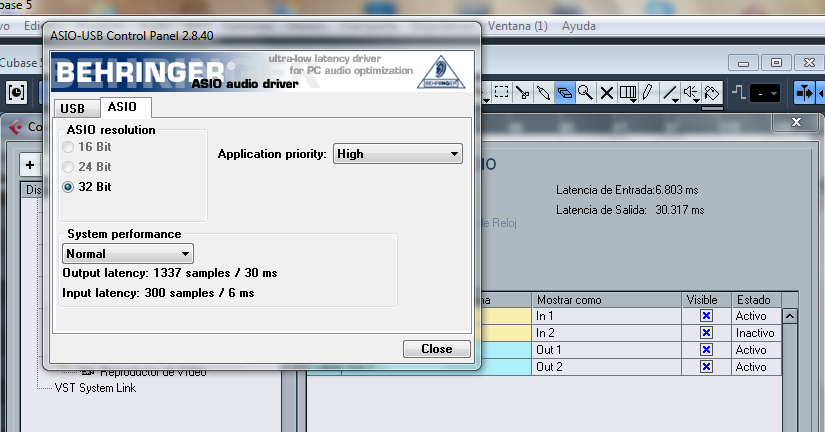825x432 pixels.
Task: Click the Visible column header
Action: coord(707,299)
